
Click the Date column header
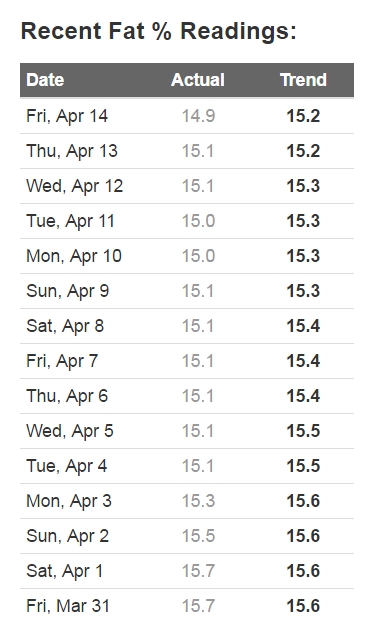click(x=45, y=80)
